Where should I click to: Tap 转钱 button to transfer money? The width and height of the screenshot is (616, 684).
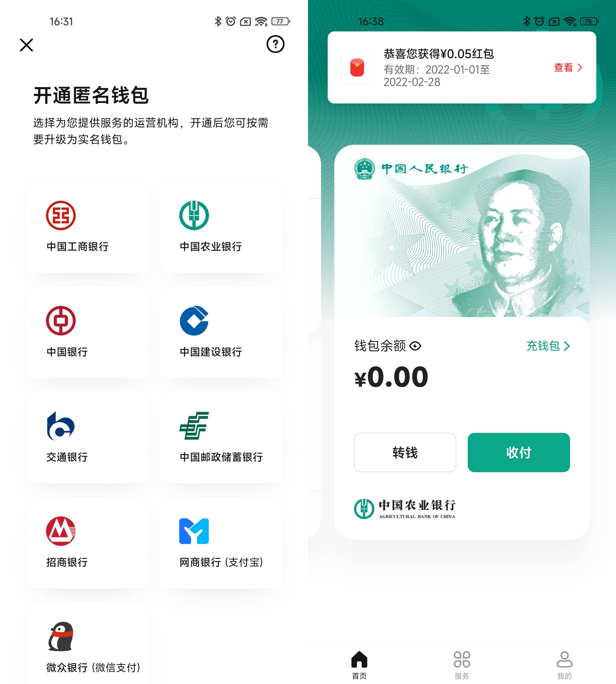[404, 453]
